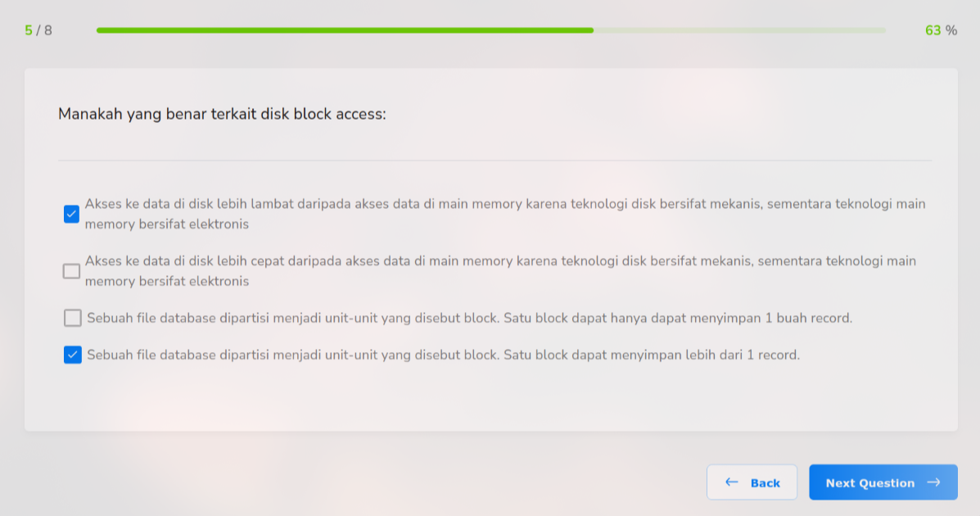980x516 pixels.
Task: Click answer text ending "menyimpan lebih dari 1 record"
Action: pos(443,355)
